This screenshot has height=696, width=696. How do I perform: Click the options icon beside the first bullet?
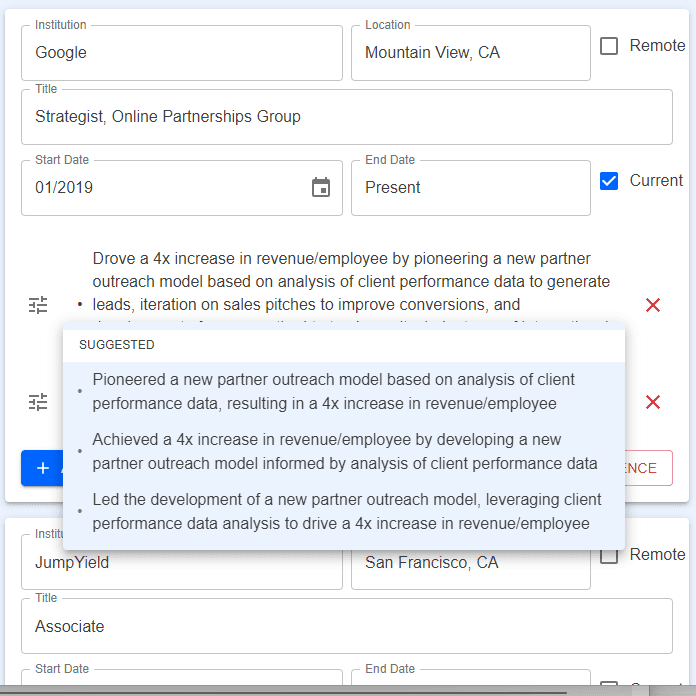[x=38, y=305]
